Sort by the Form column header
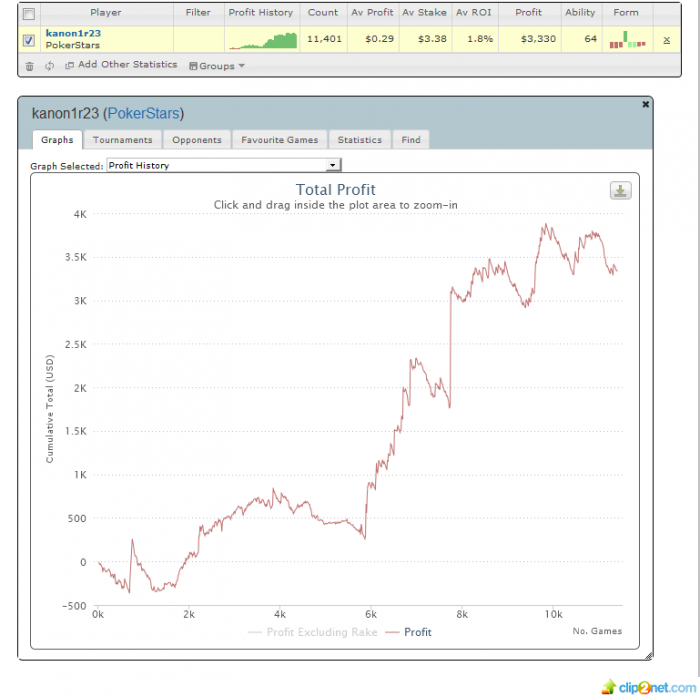This screenshot has width=700, height=697. tap(626, 13)
